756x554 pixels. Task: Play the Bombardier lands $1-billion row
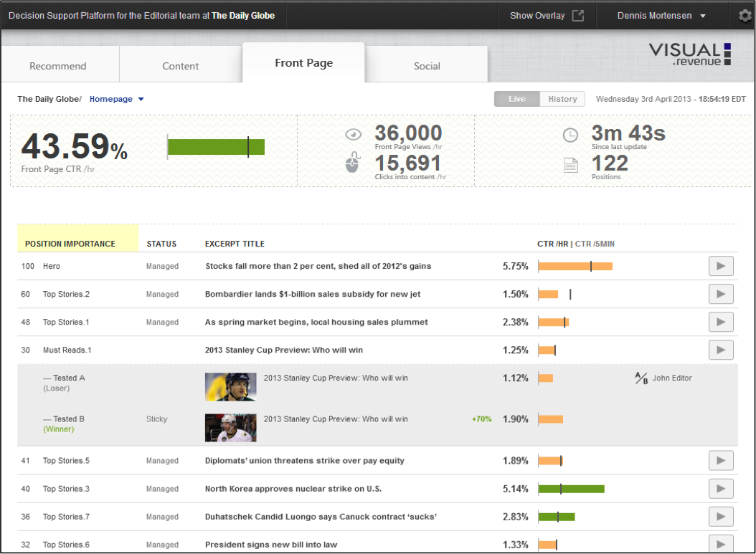[721, 294]
